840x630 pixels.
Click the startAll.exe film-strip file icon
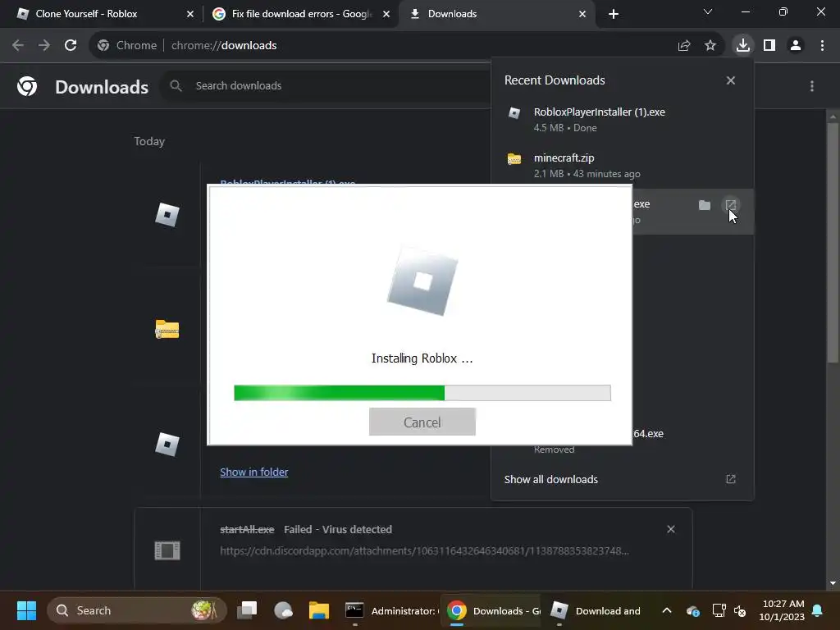click(x=167, y=550)
